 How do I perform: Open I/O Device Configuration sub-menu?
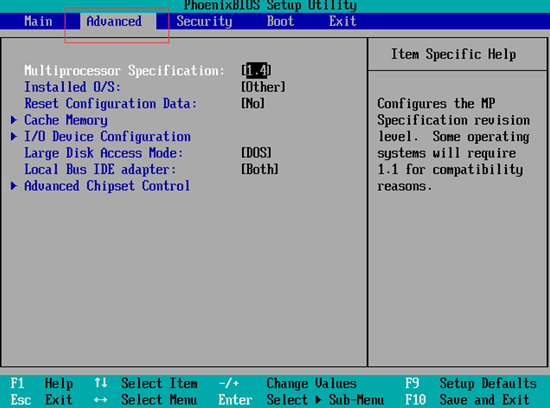pos(107,136)
